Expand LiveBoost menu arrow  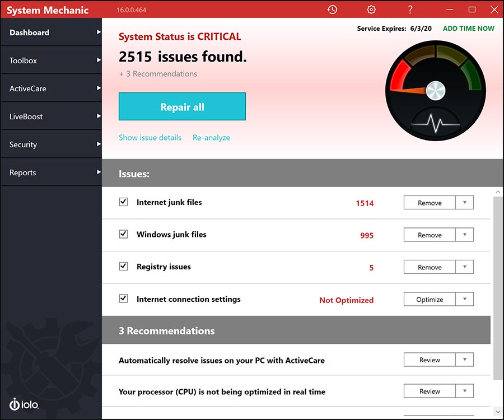[99, 116]
